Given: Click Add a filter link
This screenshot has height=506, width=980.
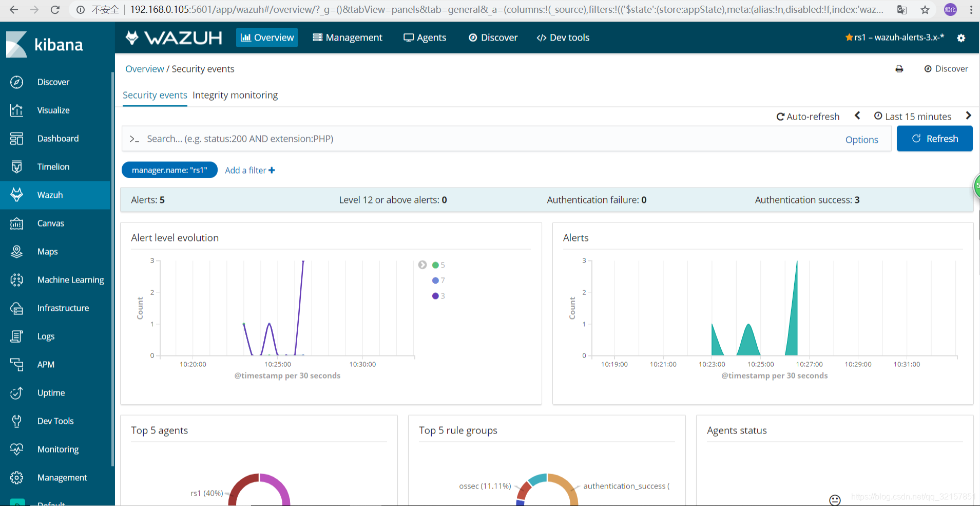Looking at the screenshot, I should pos(250,170).
